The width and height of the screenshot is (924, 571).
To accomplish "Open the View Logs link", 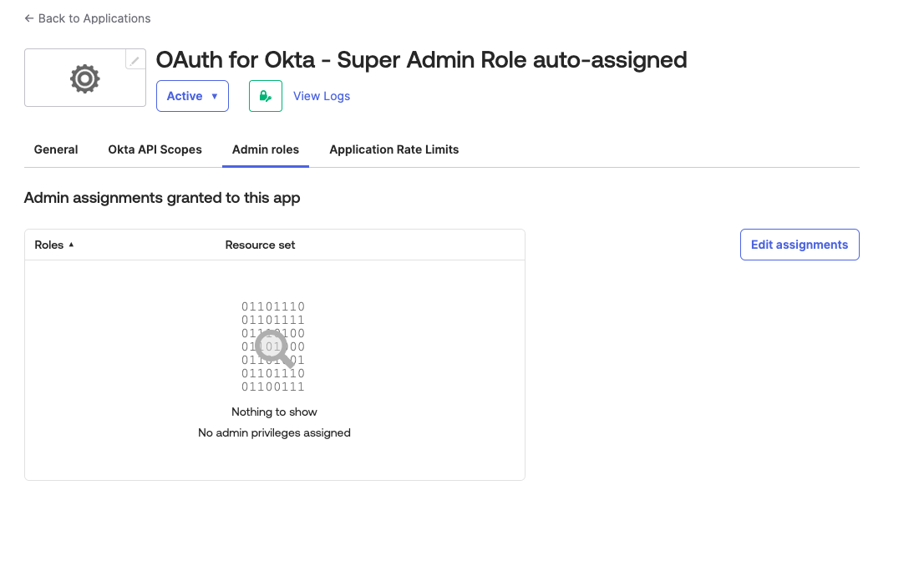I will [322, 96].
